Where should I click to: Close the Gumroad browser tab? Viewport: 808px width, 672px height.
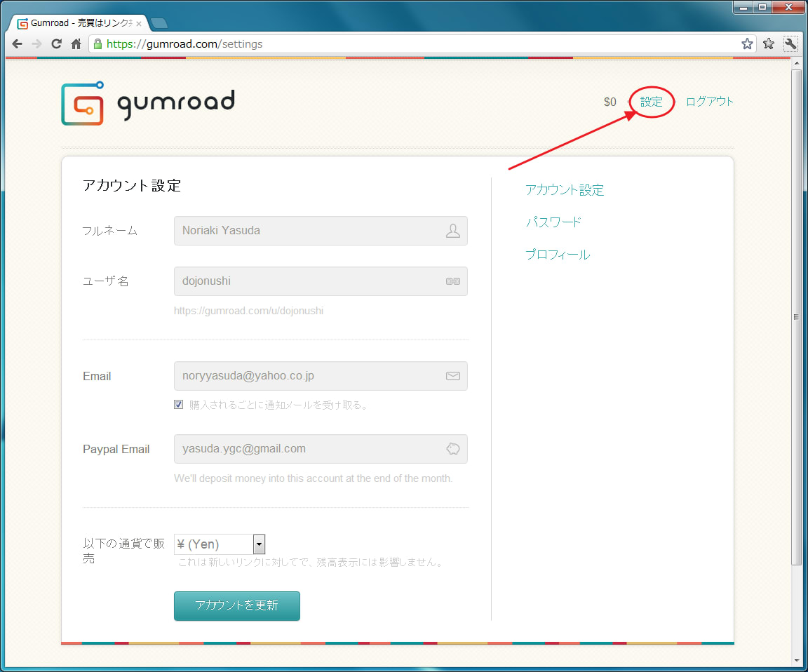click(139, 23)
